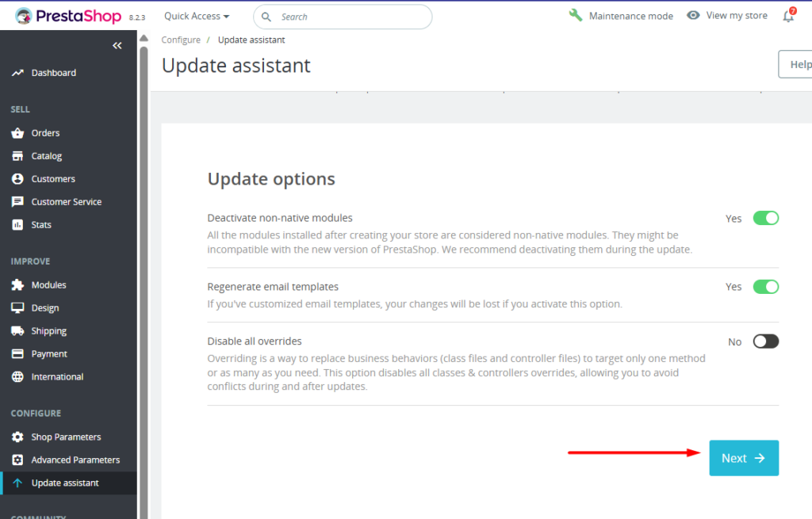Screen dimensions: 812x519
Task: Collapse the left sidebar with the chevrons
Action: coord(117,45)
